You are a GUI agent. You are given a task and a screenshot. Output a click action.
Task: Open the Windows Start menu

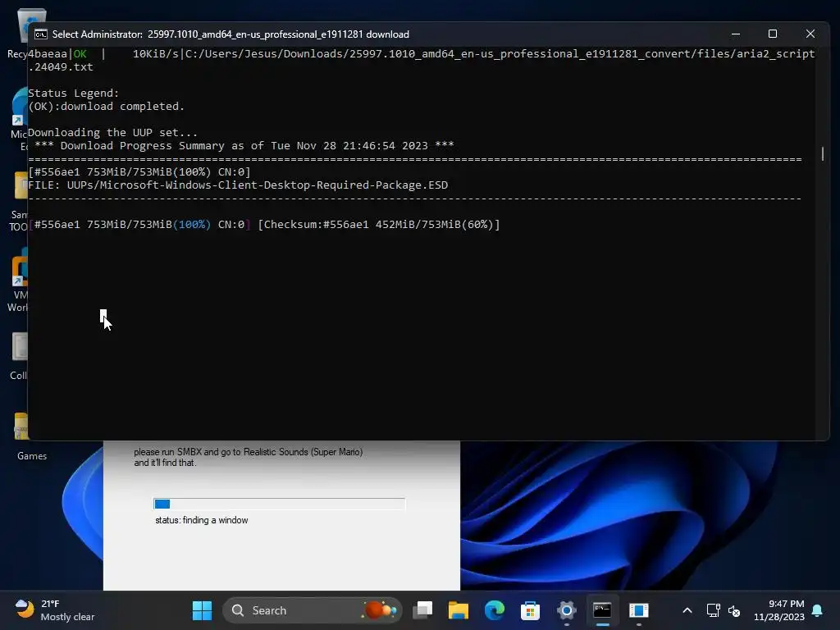click(x=202, y=610)
